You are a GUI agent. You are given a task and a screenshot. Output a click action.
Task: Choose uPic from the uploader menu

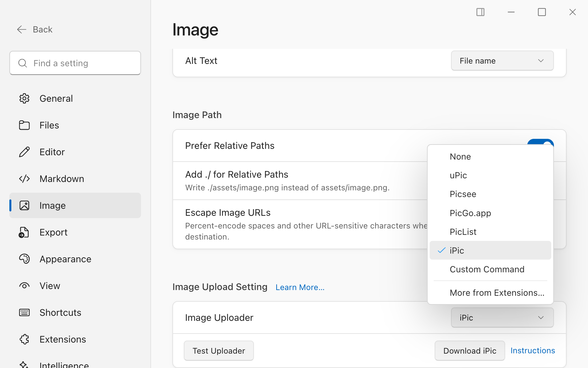click(x=490, y=175)
